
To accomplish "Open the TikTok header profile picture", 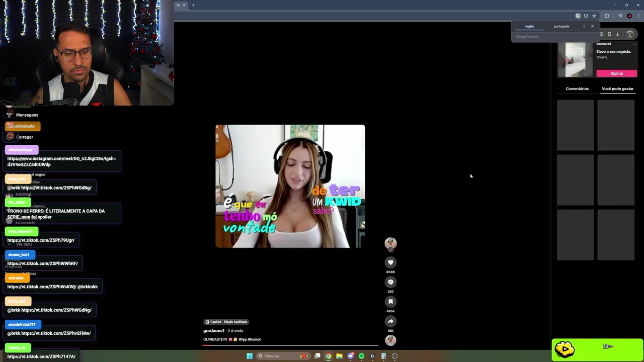I will 630,34.
